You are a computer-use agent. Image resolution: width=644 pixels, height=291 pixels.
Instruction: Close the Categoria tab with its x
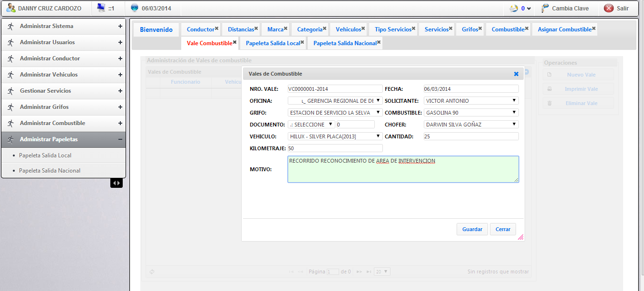pos(325,29)
